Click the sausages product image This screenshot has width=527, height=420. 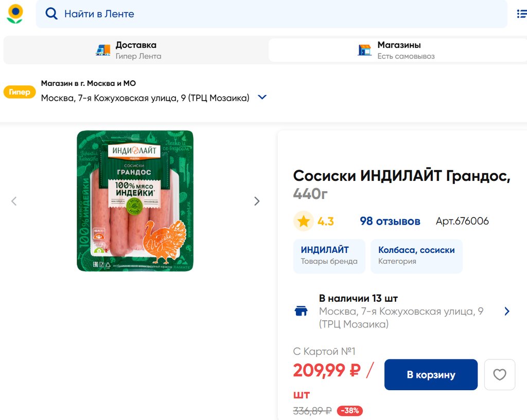click(135, 201)
